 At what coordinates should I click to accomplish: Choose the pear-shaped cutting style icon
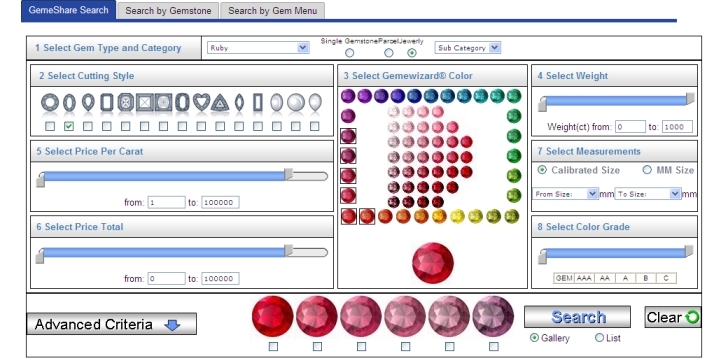click(x=88, y=103)
